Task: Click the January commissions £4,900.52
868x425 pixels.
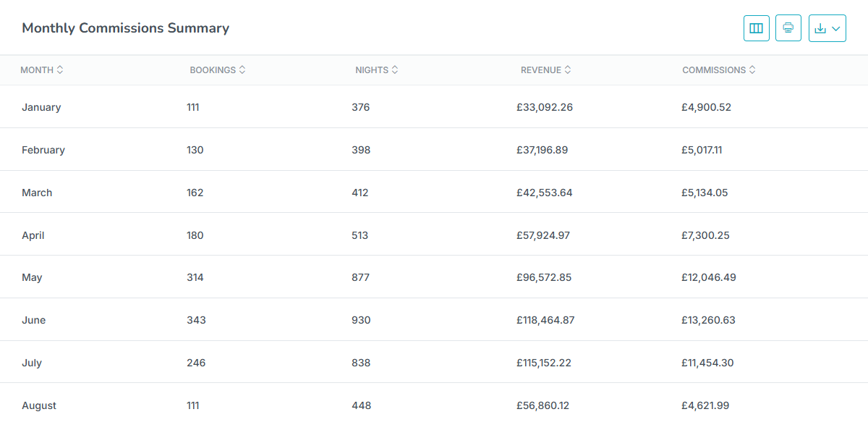Action: pos(707,107)
